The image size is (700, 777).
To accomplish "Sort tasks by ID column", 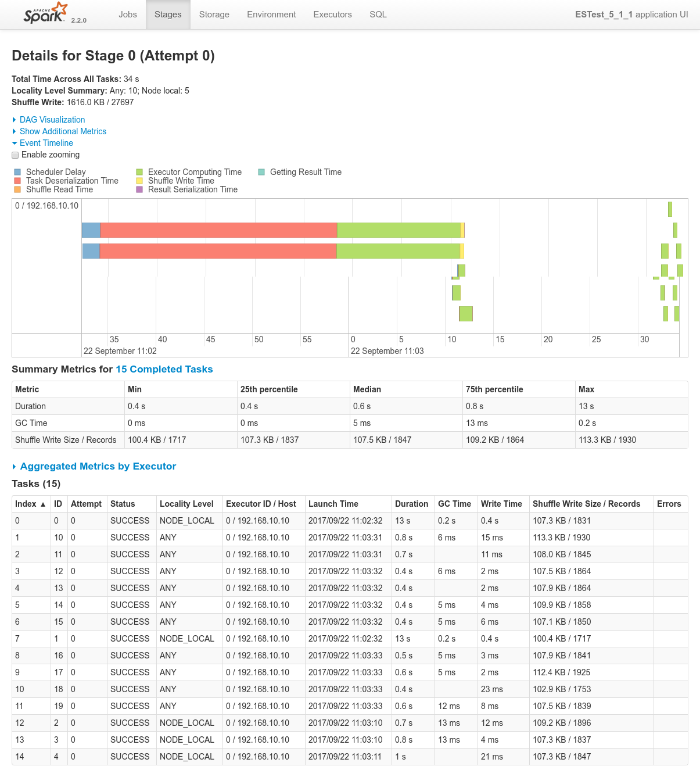I will click(x=58, y=504).
